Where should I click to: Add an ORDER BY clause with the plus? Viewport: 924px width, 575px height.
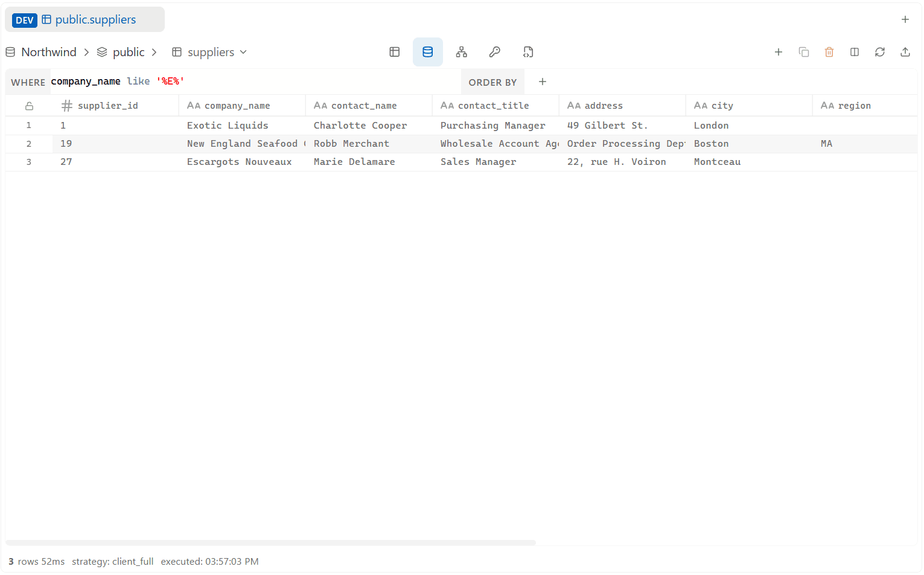click(x=543, y=82)
